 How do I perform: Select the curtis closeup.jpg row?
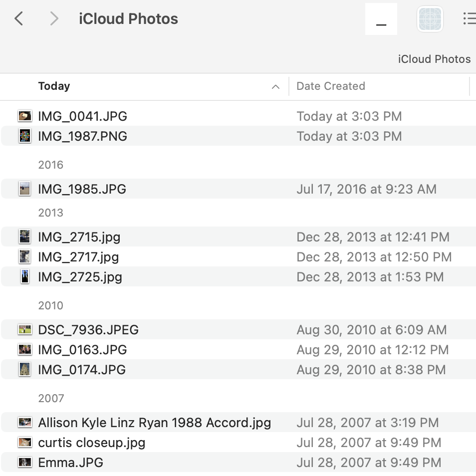point(92,443)
